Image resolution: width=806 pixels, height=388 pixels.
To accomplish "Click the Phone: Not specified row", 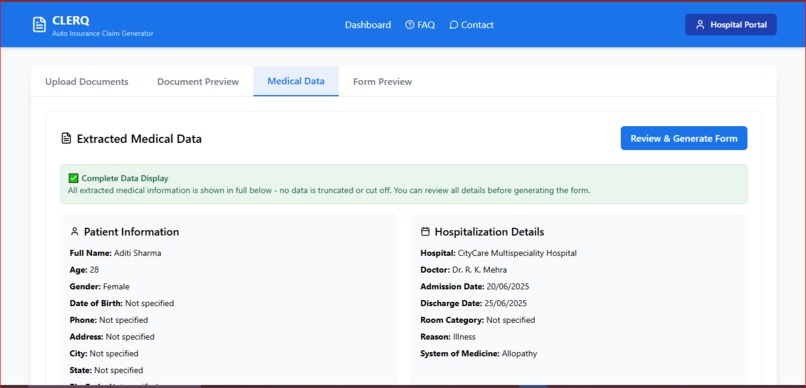I will [108, 320].
